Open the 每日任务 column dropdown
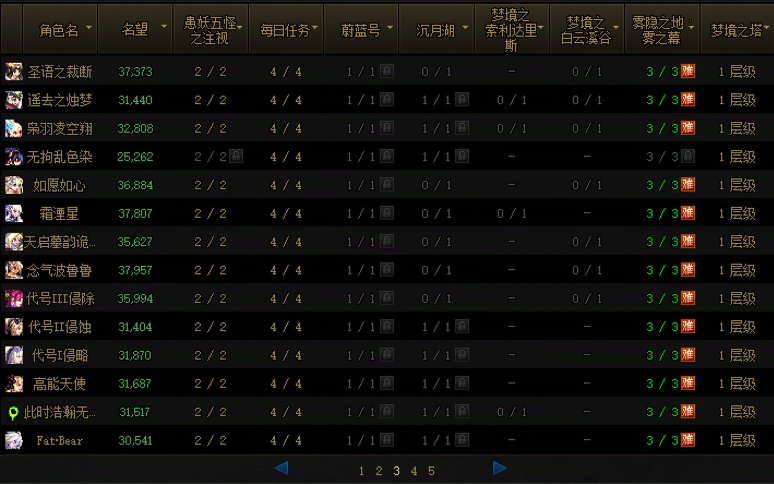The width and height of the screenshot is (774, 484). [x=315, y=27]
